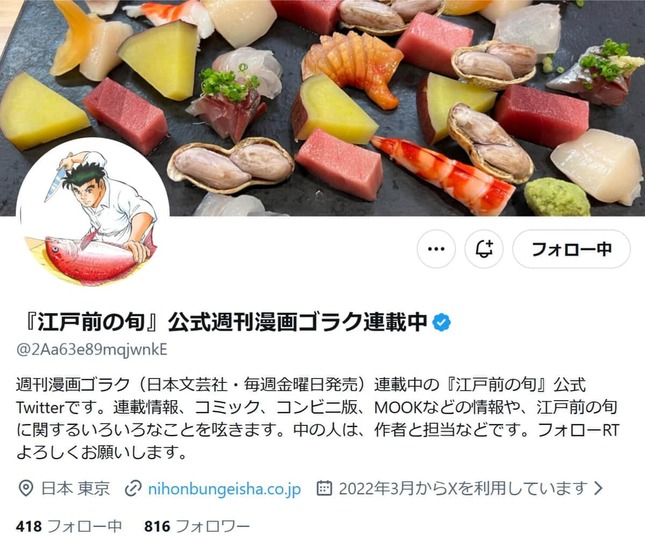Turn on post notifications bell
The width and height of the screenshot is (645, 543).
[x=484, y=249]
